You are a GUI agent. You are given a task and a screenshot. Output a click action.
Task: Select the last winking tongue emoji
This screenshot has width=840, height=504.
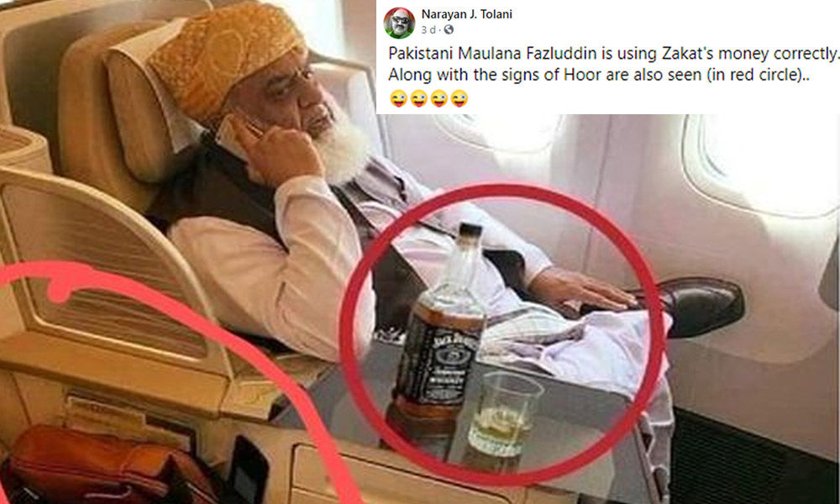click(459, 98)
